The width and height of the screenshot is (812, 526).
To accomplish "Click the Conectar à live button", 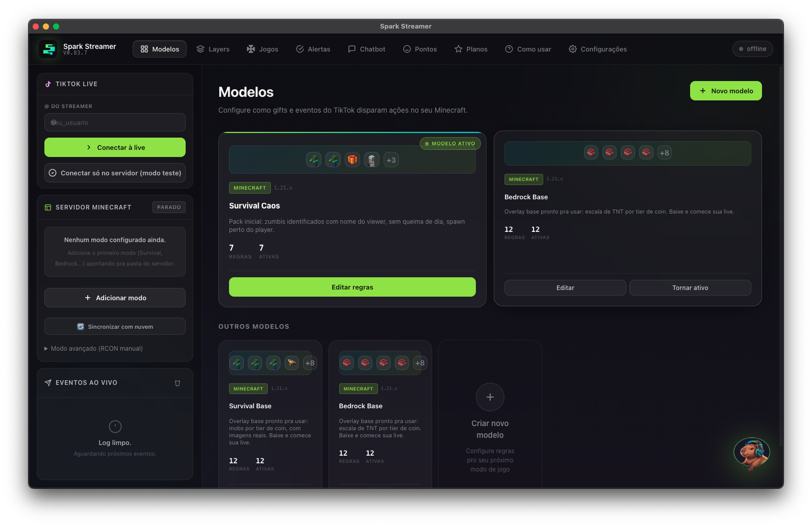I will click(x=115, y=147).
